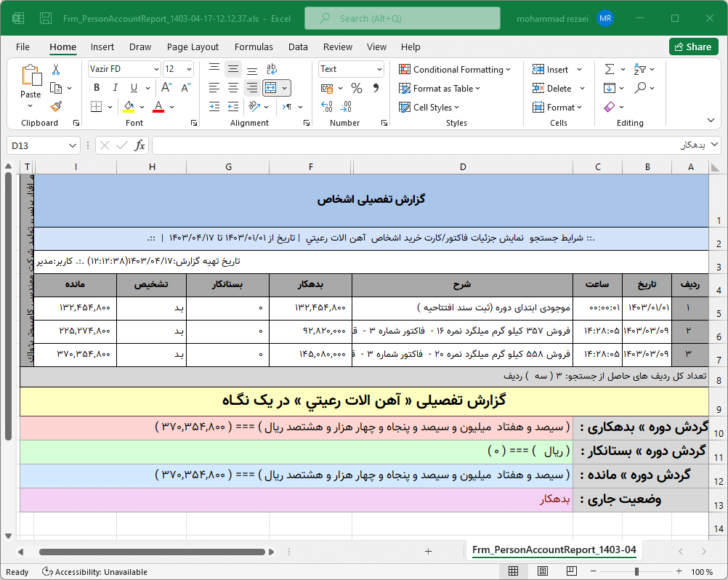Screen dimensions: 728x580
Task: Apply red font color
Action: tap(158, 107)
